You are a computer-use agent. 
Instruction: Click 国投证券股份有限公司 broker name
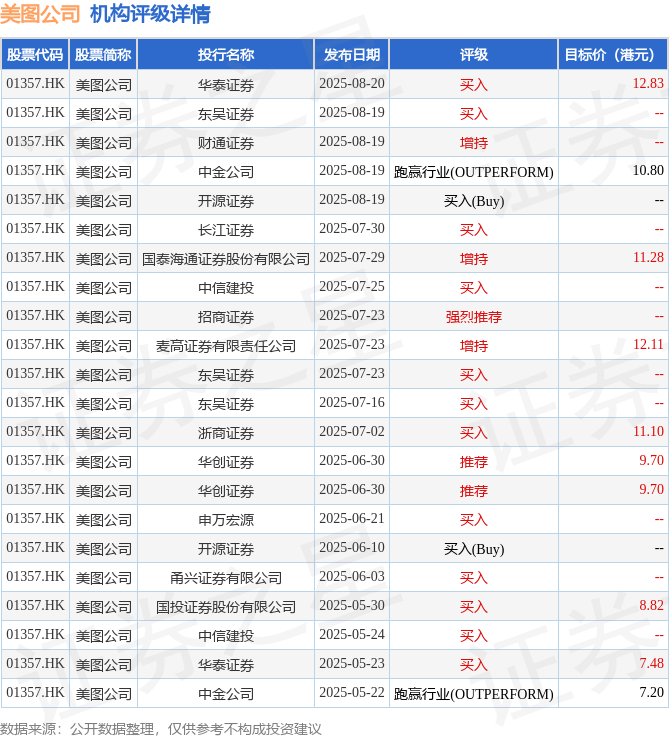point(226,607)
